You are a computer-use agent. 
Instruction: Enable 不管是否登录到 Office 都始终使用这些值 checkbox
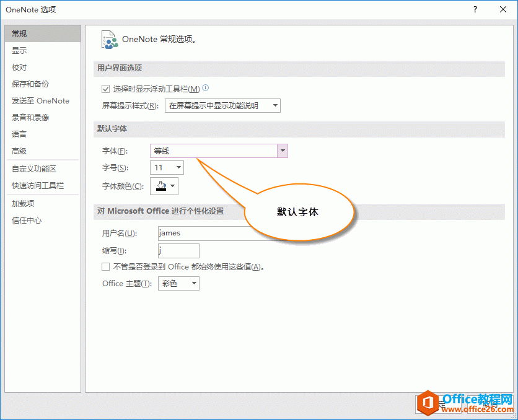pos(105,266)
